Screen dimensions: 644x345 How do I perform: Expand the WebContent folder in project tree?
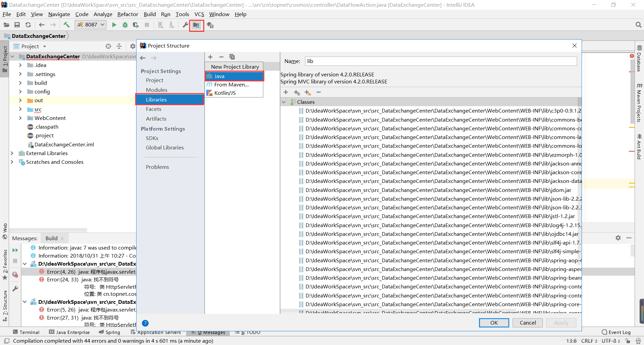20,118
